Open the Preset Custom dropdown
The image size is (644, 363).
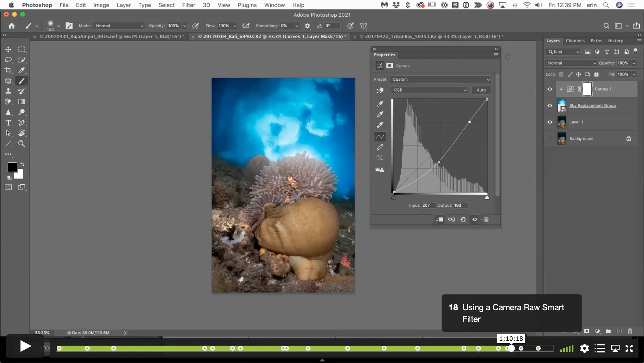440,79
